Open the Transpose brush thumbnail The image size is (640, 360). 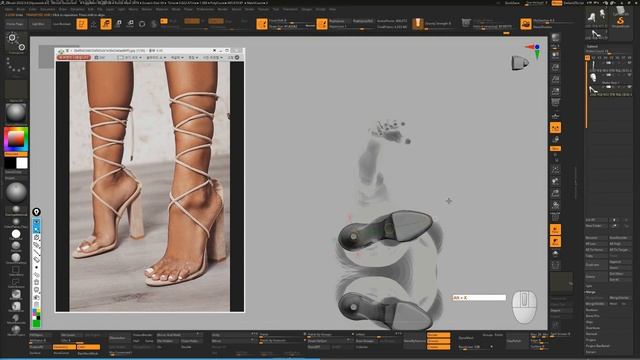pos(16,42)
